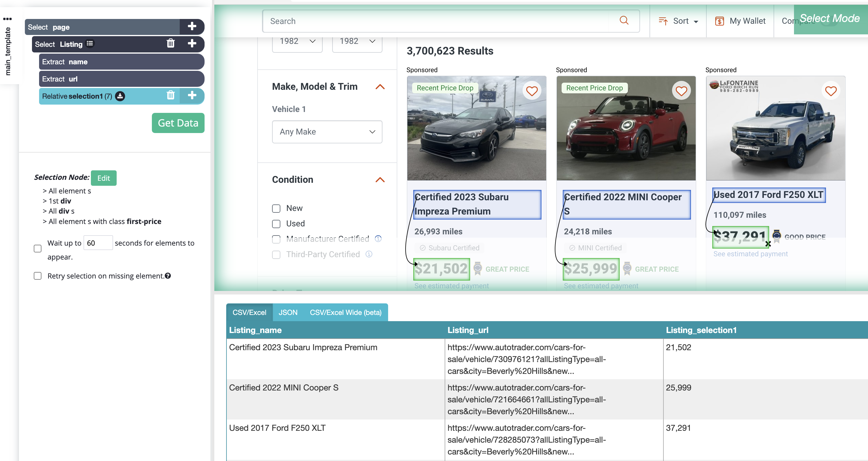This screenshot has height=461, width=868.
Task: Check the New condition box
Action: [276, 208]
